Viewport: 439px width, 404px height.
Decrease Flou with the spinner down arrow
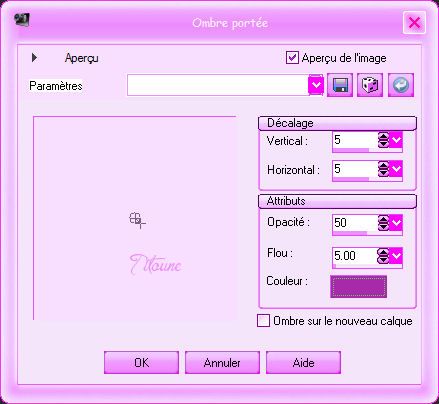[x=383, y=259]
